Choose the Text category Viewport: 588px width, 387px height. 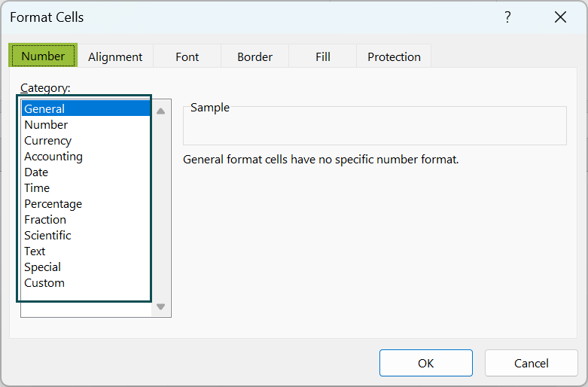point(86,251)
